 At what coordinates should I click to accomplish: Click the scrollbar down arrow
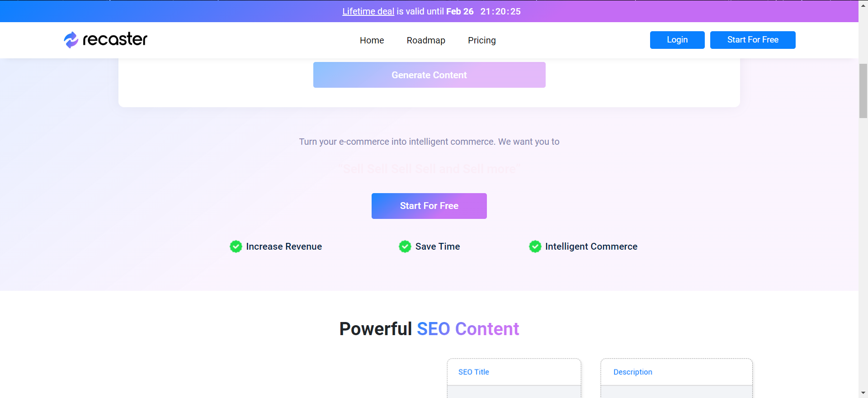(x=863, y=393)
